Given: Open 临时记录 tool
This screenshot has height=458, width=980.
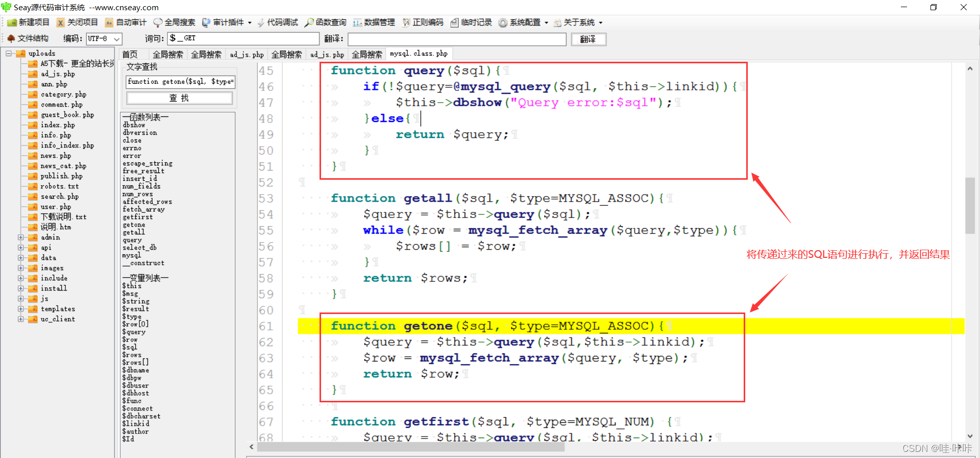Looking at the screenshot, I should (471, 22).
